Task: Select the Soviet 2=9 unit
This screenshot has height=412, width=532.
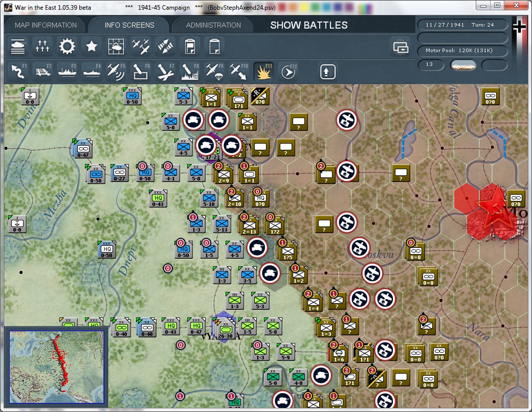Action: [x=224, y=175]
